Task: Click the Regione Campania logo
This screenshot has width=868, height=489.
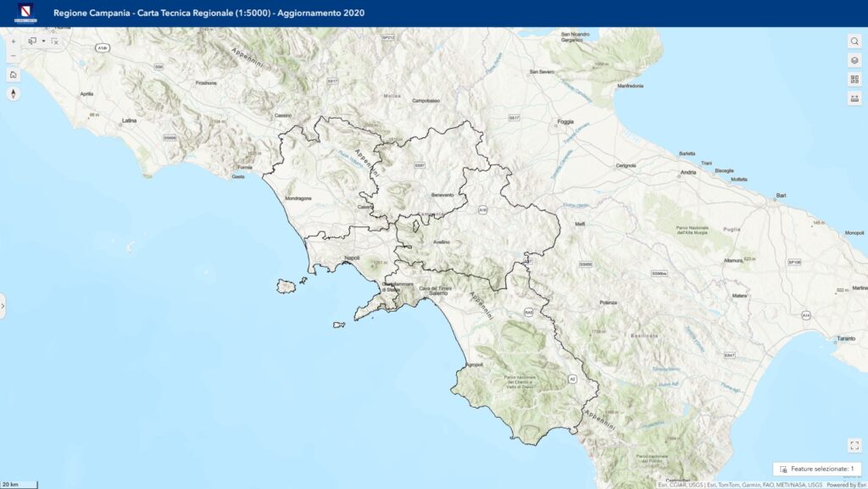Action: coord(25,13)
